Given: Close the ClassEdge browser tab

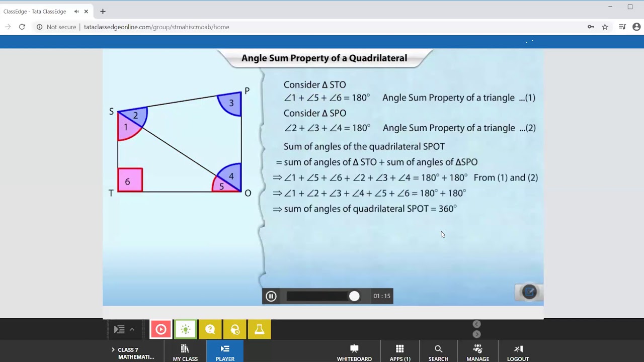Looking at the screenshot, I should pos(87,12).
